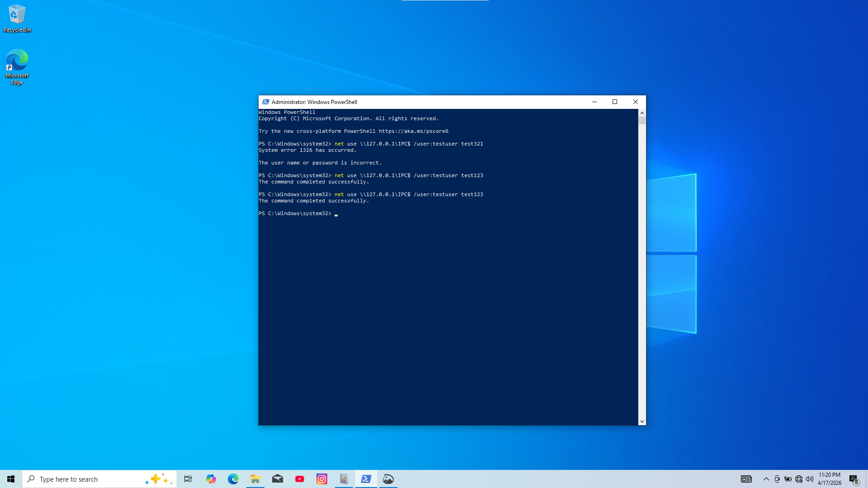Maximize the PowerShell window
Image resolution: width=868 pixels, height=488 pixels.
tap(615, 102)
